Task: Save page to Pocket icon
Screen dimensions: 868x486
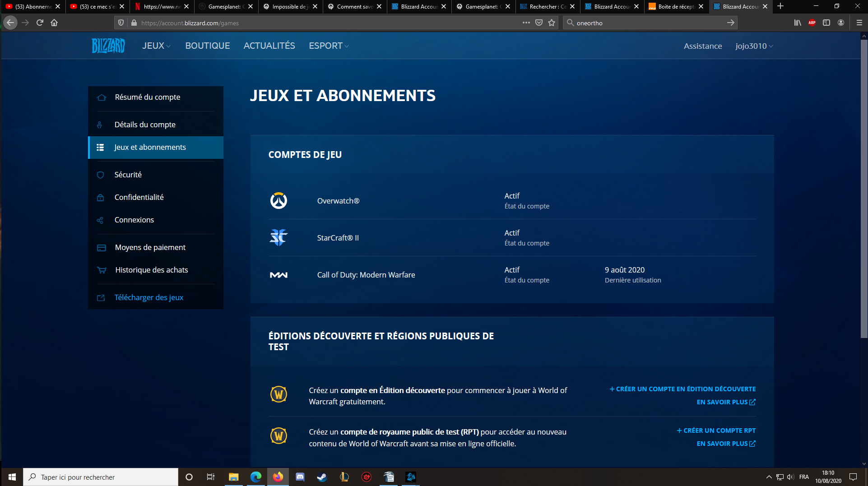Action: click(539, 23)
